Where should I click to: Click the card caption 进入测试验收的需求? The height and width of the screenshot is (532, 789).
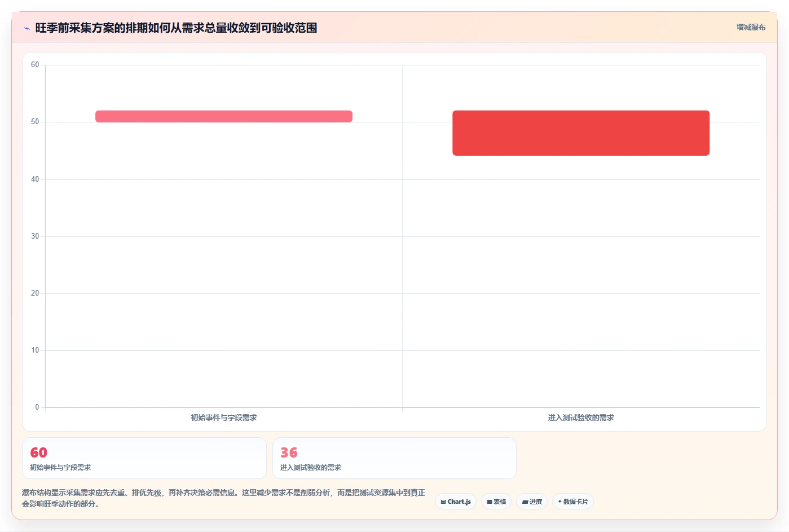click(311, 468)
